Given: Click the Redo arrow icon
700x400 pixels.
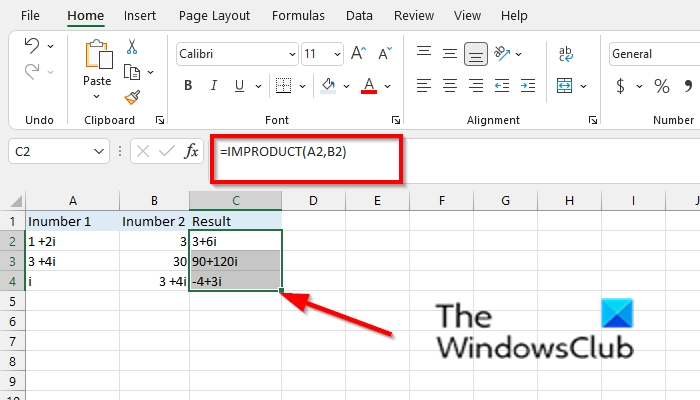Looking at the screenshot, I should (32, 71).
